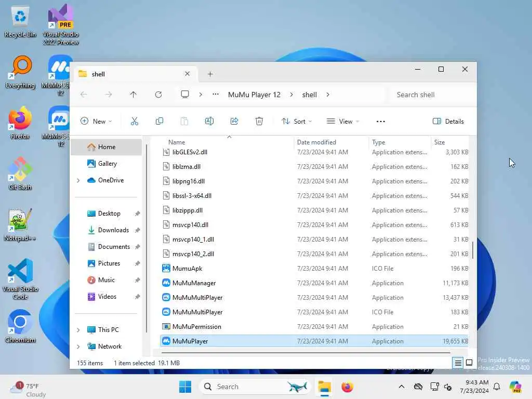Click the PC monitor icon in address bar
Viewport: 532px width, 399px height.
tap(185, 95)
